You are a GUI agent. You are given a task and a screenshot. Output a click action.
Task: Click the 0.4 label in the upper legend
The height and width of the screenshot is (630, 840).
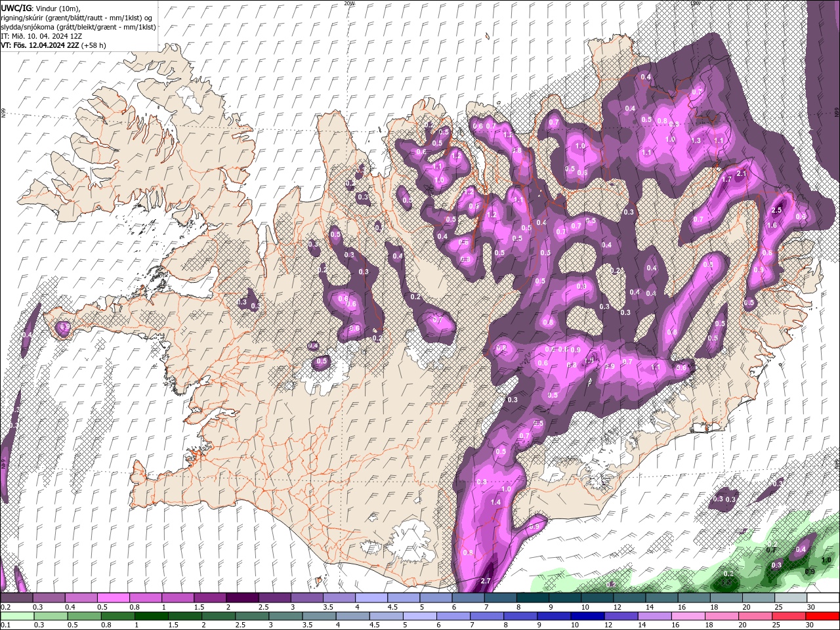70,607
